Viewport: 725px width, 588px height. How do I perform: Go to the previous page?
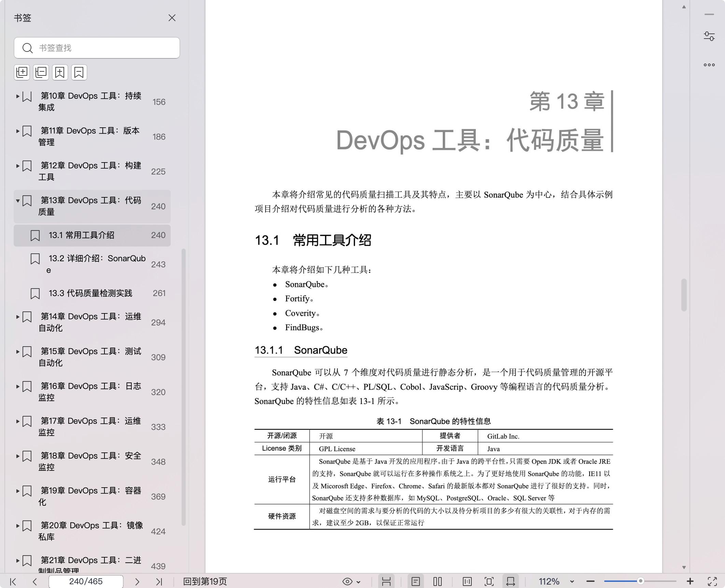[34, 582]
